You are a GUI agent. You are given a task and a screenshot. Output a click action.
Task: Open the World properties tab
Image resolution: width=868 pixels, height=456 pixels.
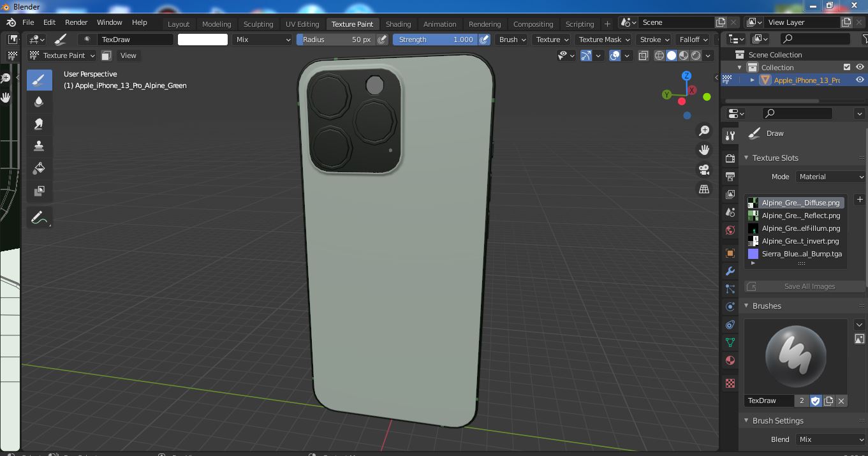click(x=730, y=230)
